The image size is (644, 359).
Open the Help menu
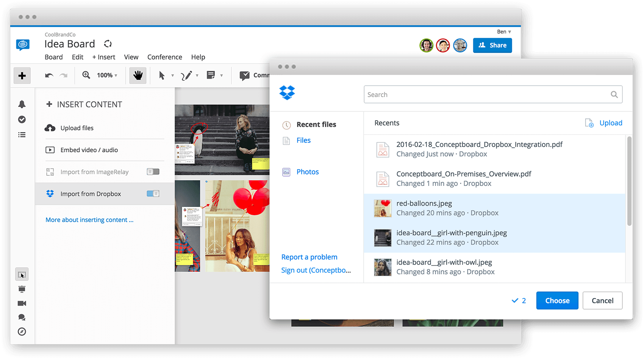tap(198, 57)
